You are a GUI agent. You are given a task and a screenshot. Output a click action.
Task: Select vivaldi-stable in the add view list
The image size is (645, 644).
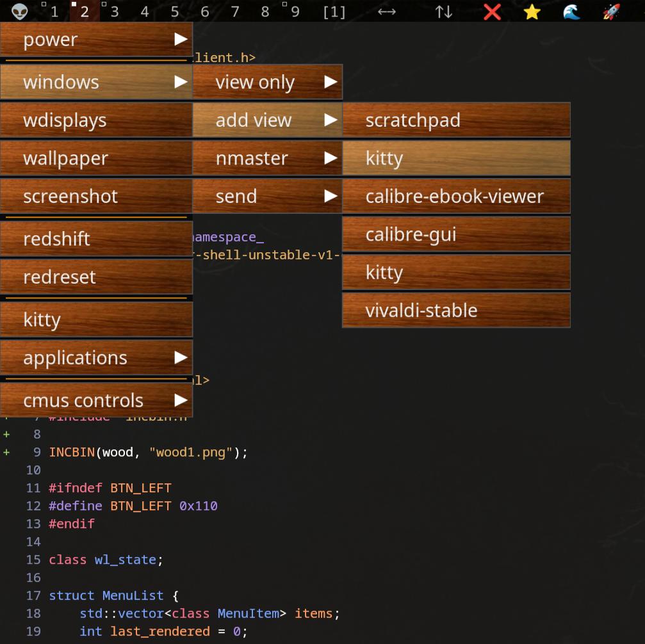click(456, 310)
